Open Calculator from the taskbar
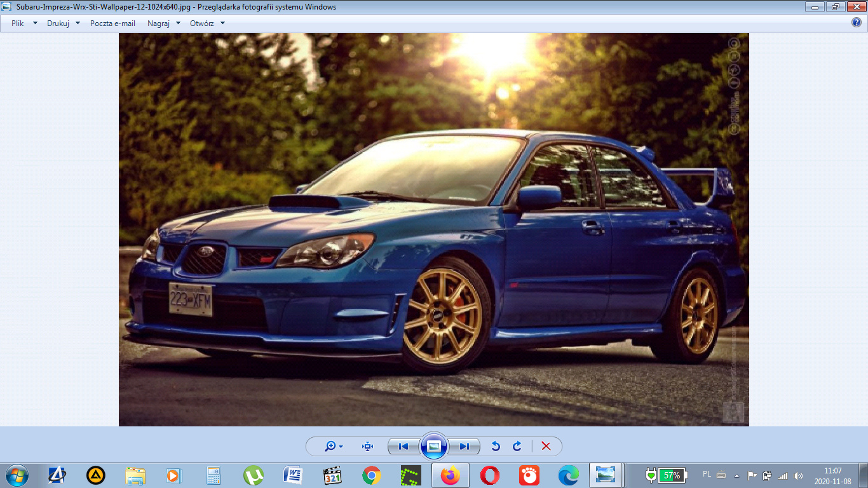 pyautogui.click(x=214, y=475)
